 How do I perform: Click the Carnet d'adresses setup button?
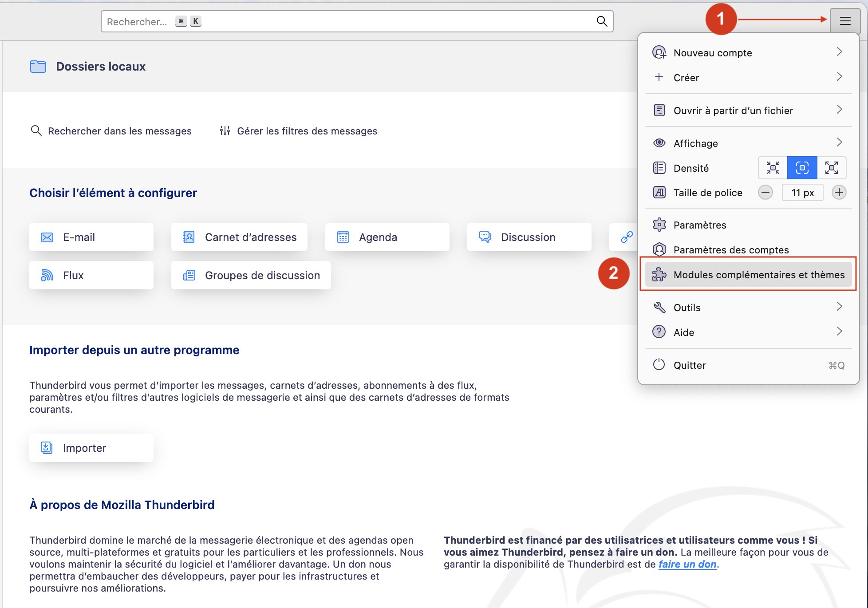point(239,237)
